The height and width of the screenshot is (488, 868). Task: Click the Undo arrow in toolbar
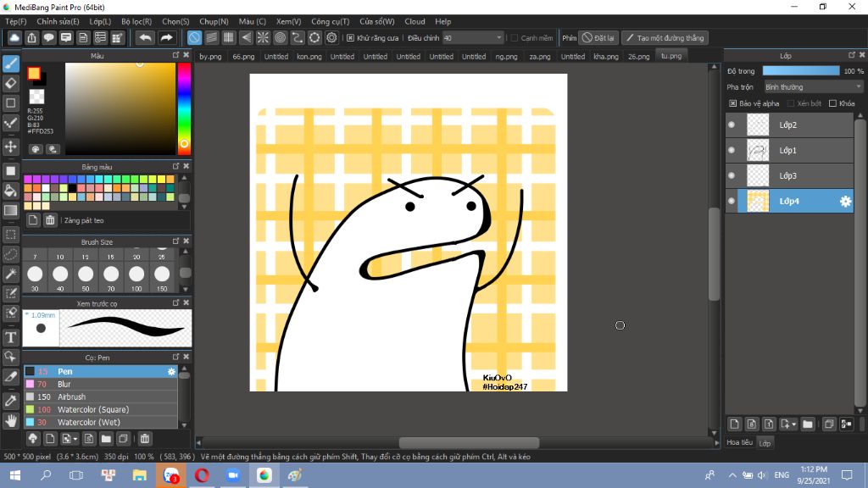145,38
